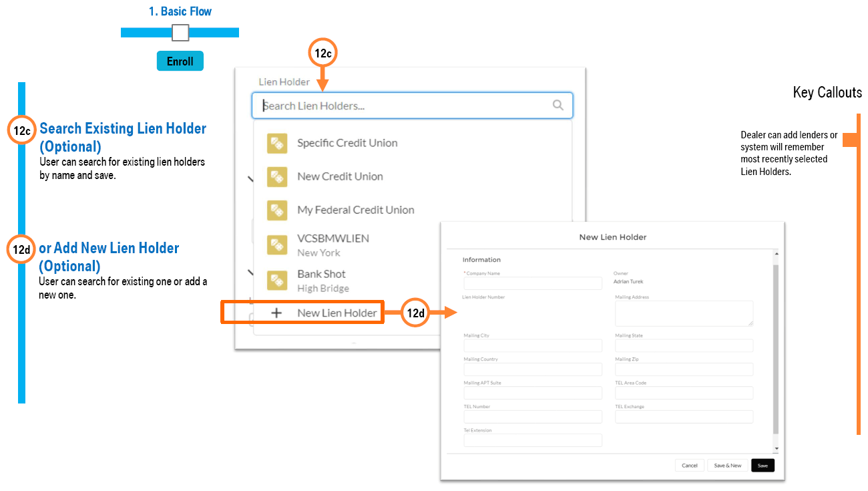This screenshot has height=491, width=868.
Task: Click the search magnifier icon in Lien Holder field
Action: pyautogui.click(x=558, y=106)
